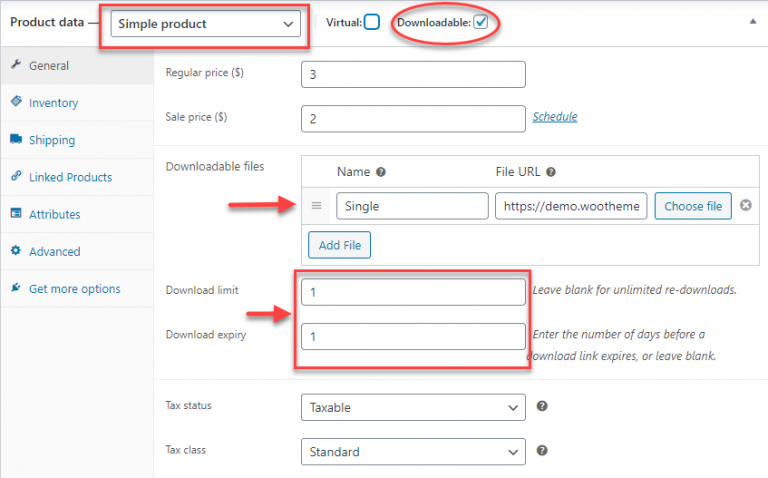Click the Advanced gear icon
This screenshot has width=768, height=478.
tap(16, 250)
